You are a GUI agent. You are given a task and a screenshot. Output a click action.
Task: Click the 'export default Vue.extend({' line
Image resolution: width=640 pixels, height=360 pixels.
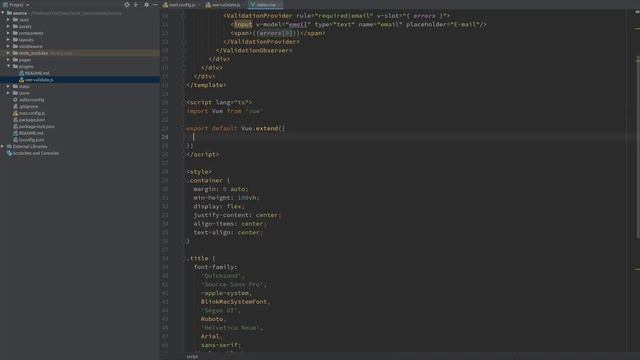point(236,128)
